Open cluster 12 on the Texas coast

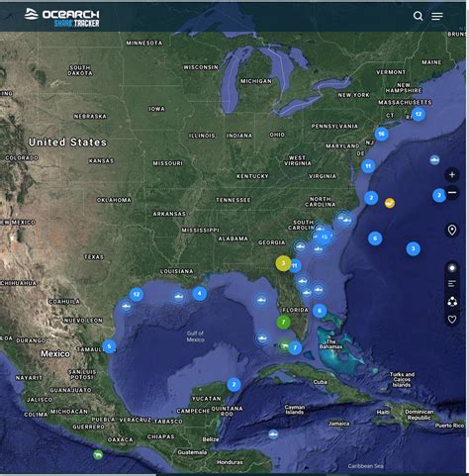(x=137, y=294)
